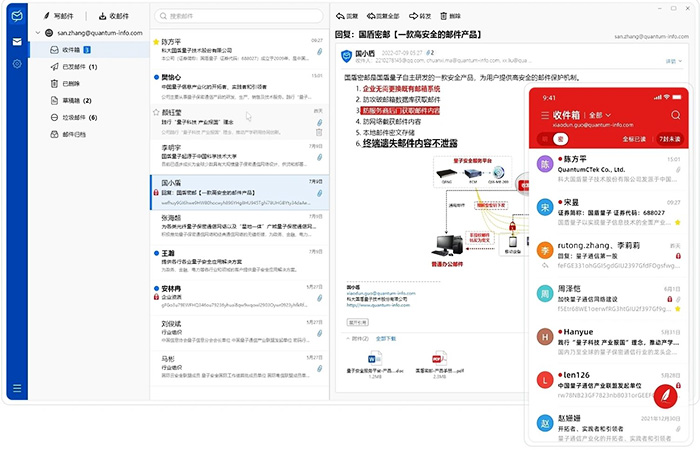Screen dimensions: 700x450
Task: Open hamburger menu in mobile inbox header
Action: click(x=545, y=115)
